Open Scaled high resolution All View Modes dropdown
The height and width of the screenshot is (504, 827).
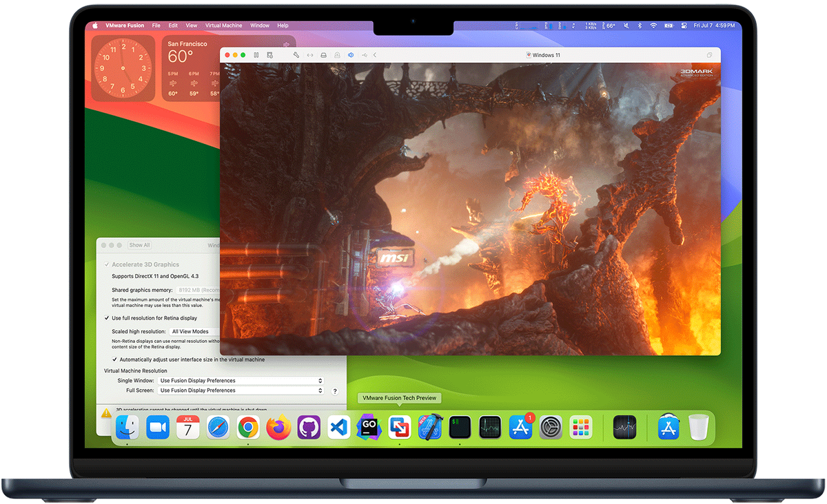(x=196, y=331)
